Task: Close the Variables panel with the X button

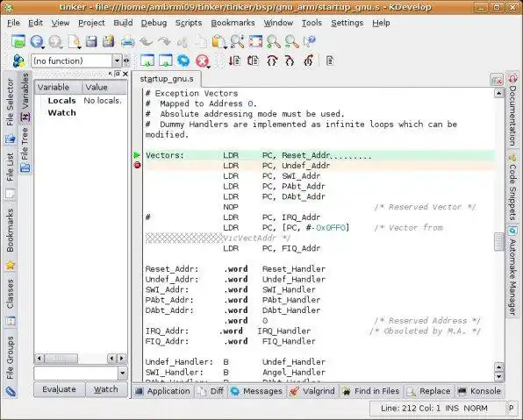Action: [125, 74]
